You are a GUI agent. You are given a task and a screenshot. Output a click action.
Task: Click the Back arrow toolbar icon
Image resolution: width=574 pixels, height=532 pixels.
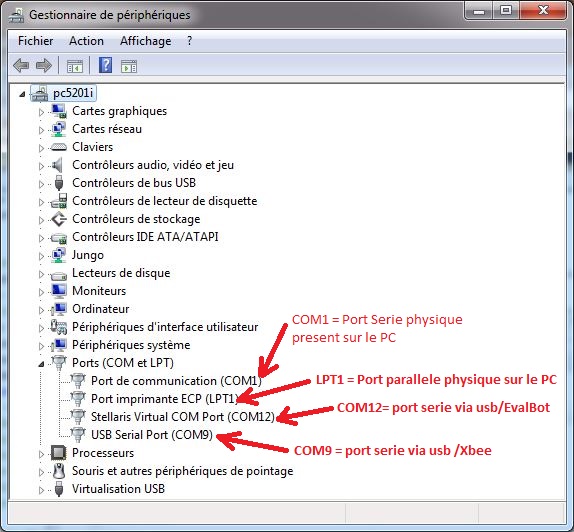pos(21,66)
